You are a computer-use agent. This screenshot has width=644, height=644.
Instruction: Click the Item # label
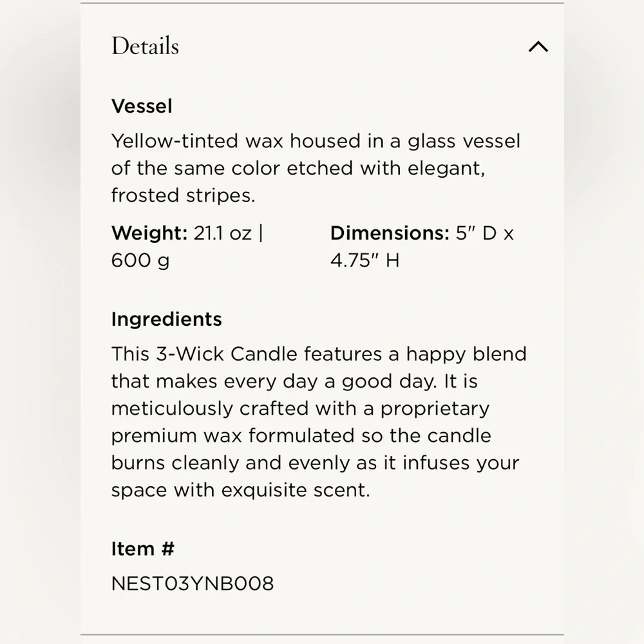[x=142, y=549]
